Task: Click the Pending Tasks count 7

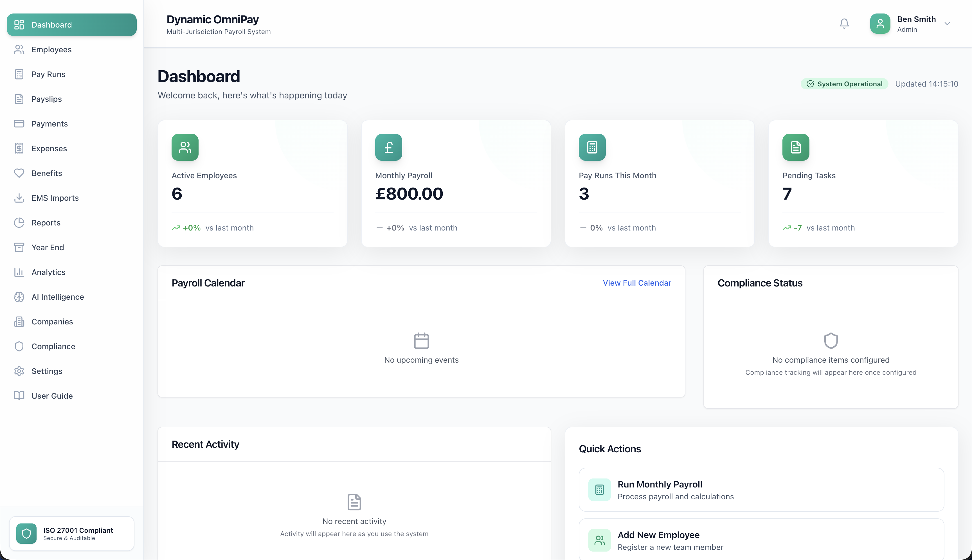Action: click(787, 193)
